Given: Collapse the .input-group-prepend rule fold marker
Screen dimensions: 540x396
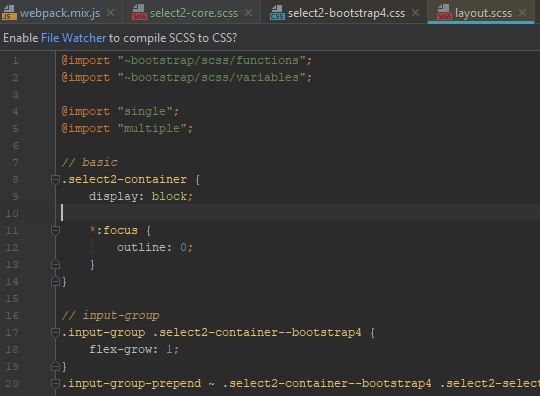Looking at the screenshot, I should pos(55,383).
